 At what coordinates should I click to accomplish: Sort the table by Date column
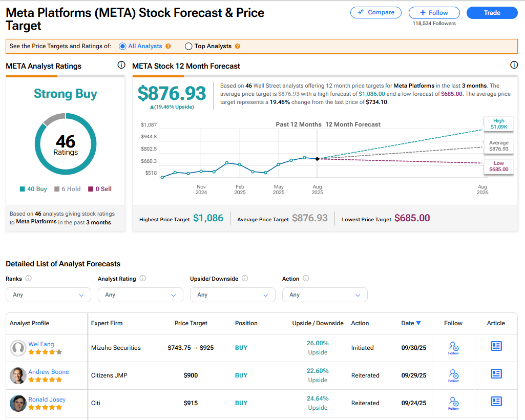(411, 323)
